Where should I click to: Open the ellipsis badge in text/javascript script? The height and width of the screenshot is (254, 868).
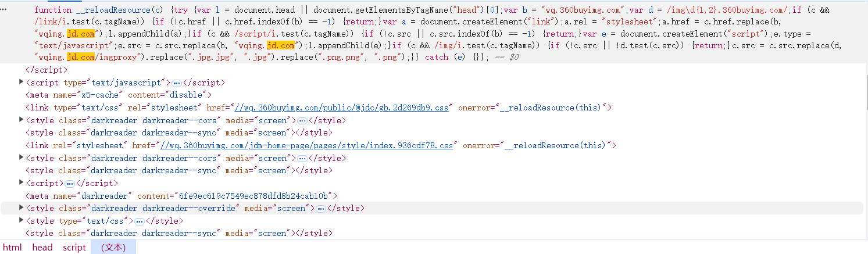(x=177, y=83)
